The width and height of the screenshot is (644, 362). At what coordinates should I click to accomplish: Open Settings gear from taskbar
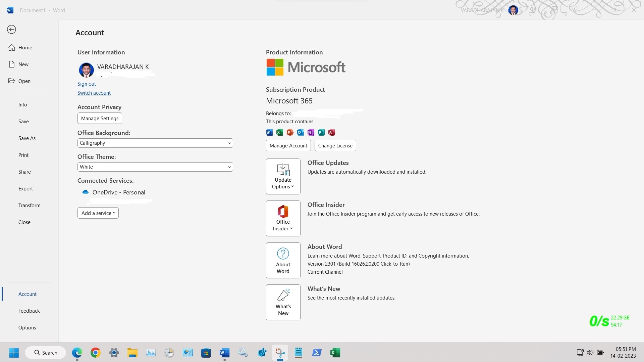114,353
